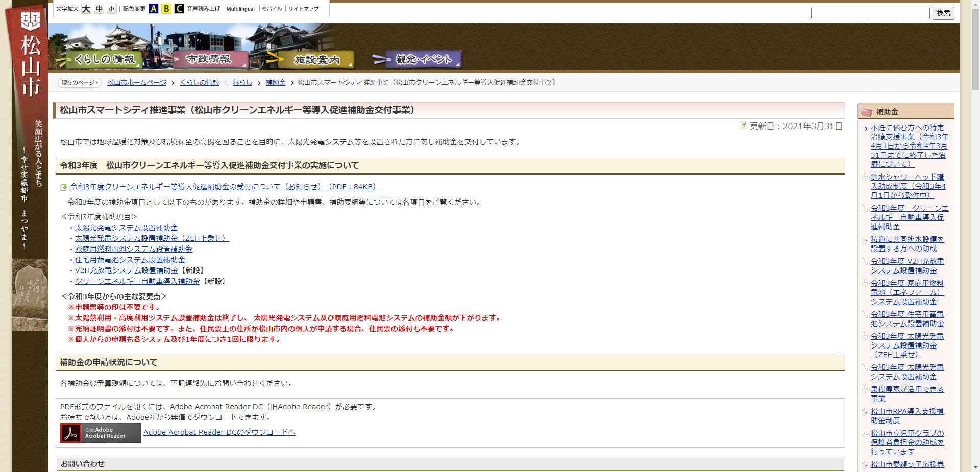
Task: Click the Get Adobe Acrobat Reader badge
Action: click(99, 433)
